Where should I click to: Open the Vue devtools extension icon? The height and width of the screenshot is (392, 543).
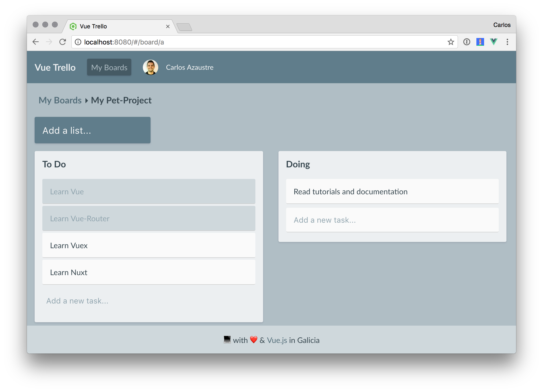[x=493, y=42]
